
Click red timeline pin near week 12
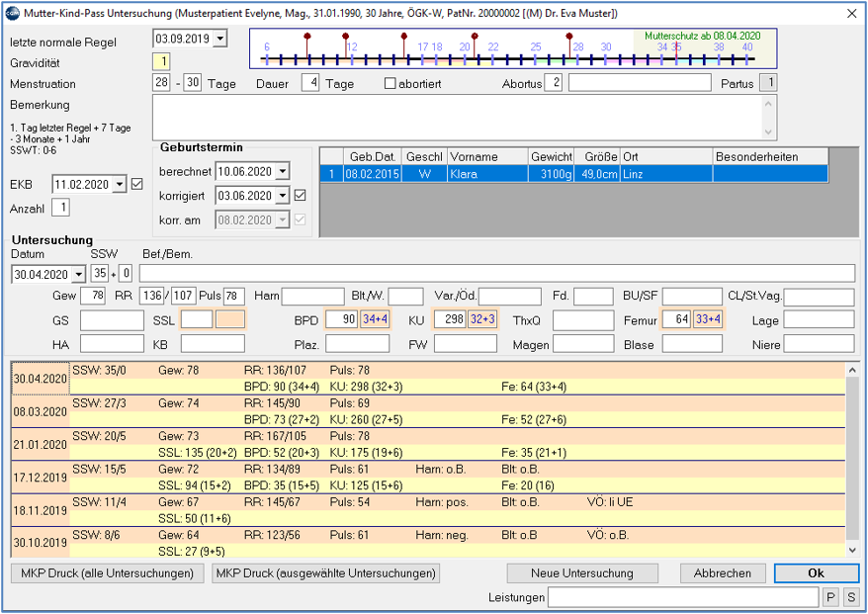345,37
